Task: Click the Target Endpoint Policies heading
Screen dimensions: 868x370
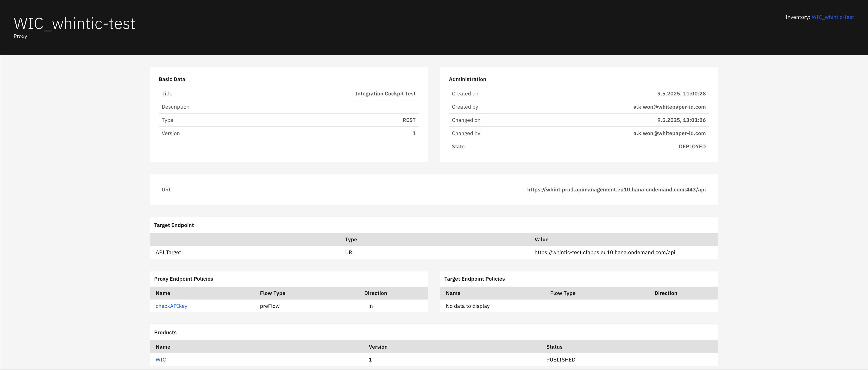Action: point(474,279)
